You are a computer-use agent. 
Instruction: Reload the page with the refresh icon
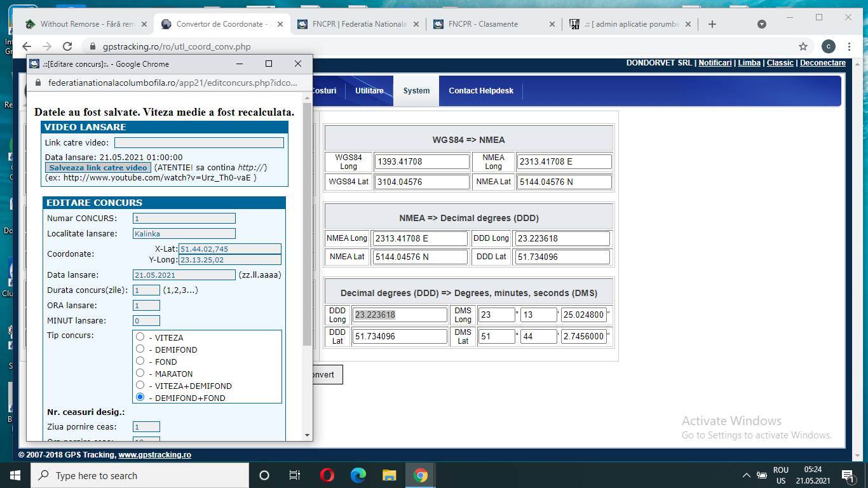(x=67, y=46)
